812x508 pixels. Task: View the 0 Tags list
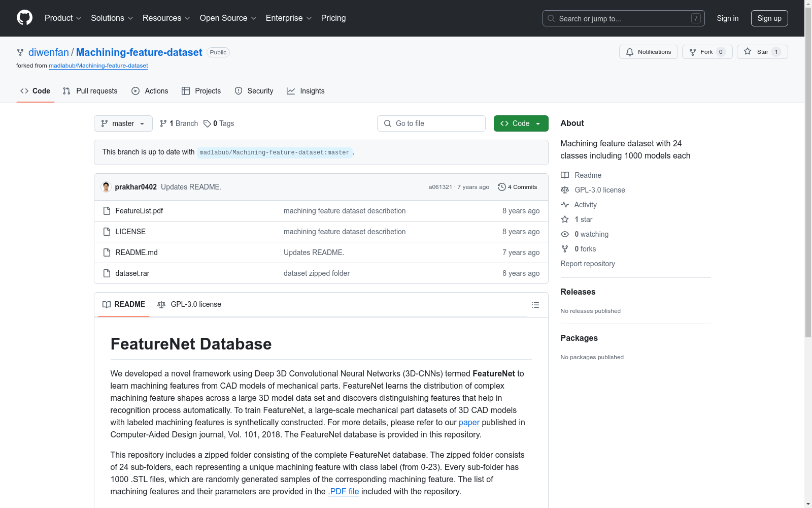pyautogui.click(x=219, y=123)
